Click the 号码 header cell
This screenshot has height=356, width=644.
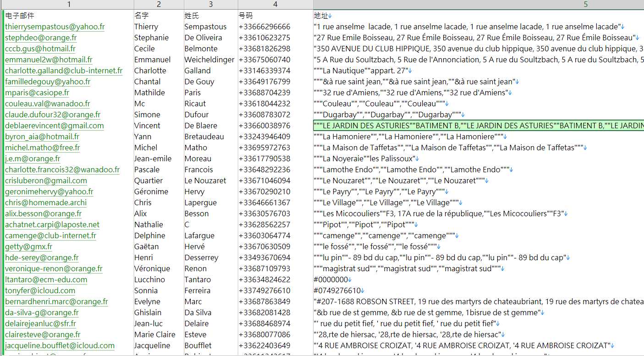[x=246, y=16]
